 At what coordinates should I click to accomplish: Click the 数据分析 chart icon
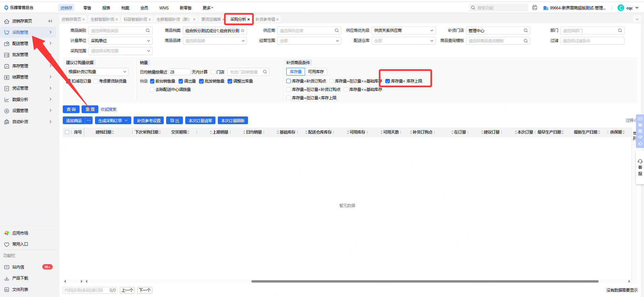(x=6, y=100)
